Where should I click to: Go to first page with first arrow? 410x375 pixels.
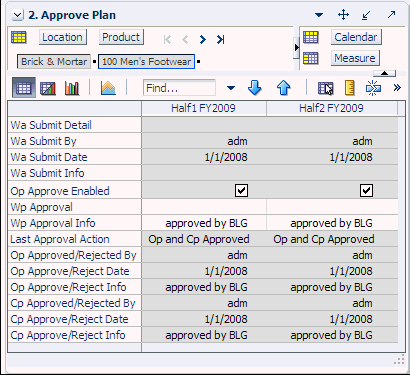[167, 40]
